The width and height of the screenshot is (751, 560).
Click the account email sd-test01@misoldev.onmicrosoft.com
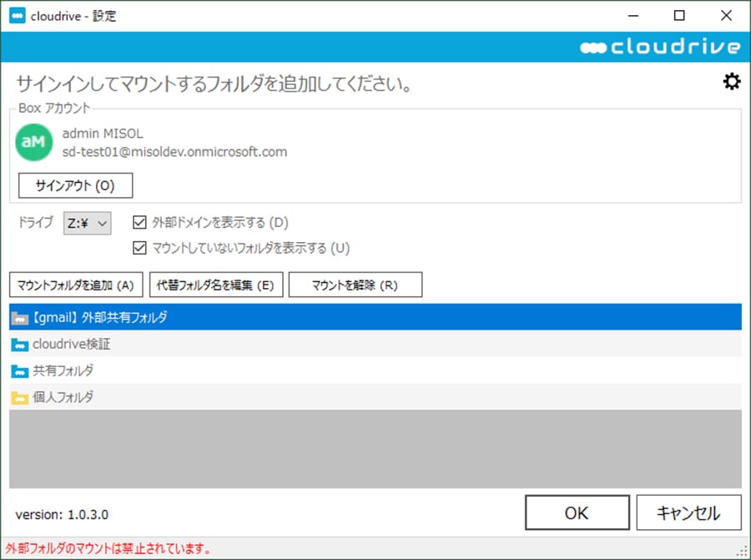tap(175, 153)
